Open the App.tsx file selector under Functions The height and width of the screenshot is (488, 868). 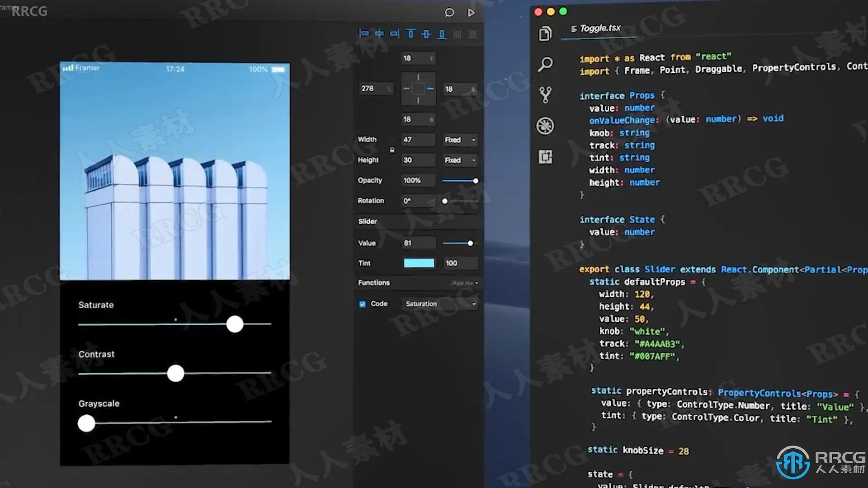click(x=464, y=283)
